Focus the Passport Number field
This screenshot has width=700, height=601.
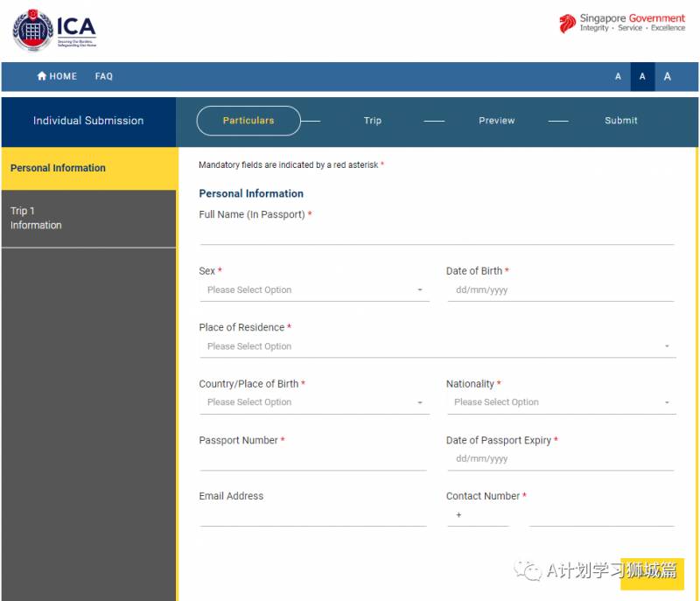click(312, 460)
